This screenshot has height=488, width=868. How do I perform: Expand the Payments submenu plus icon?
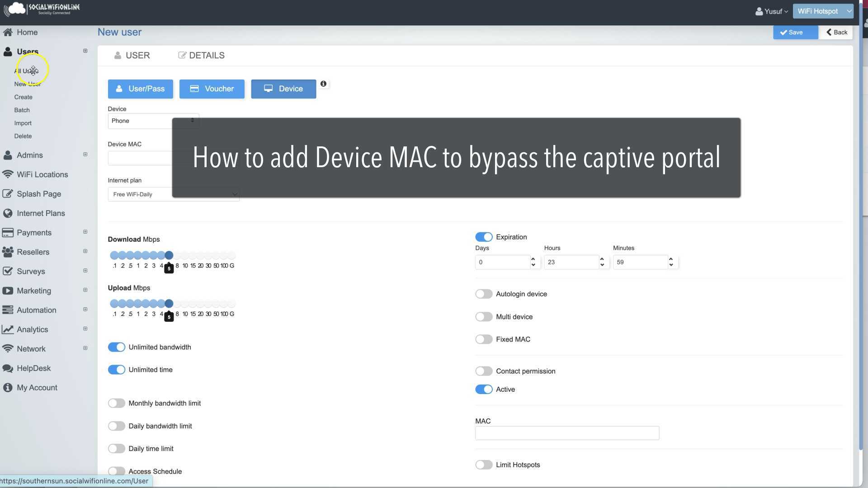pyautogui.click(x=85, y=232)
